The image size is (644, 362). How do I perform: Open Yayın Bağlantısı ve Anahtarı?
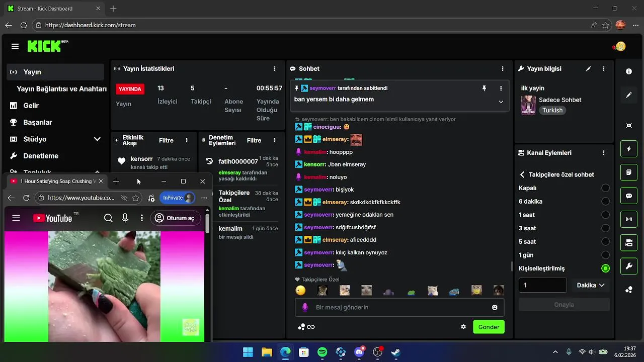point(61,89)
